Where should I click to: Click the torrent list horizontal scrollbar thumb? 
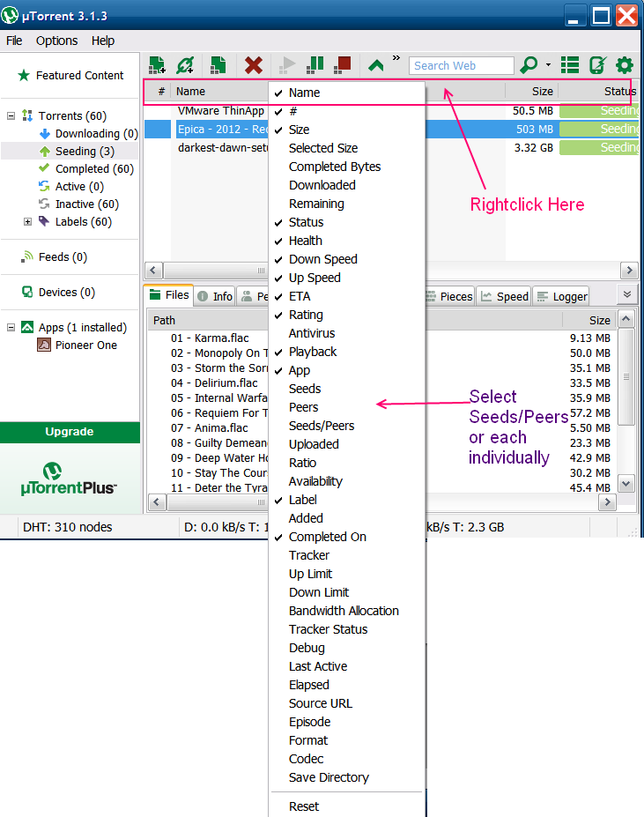click(216, 270)
